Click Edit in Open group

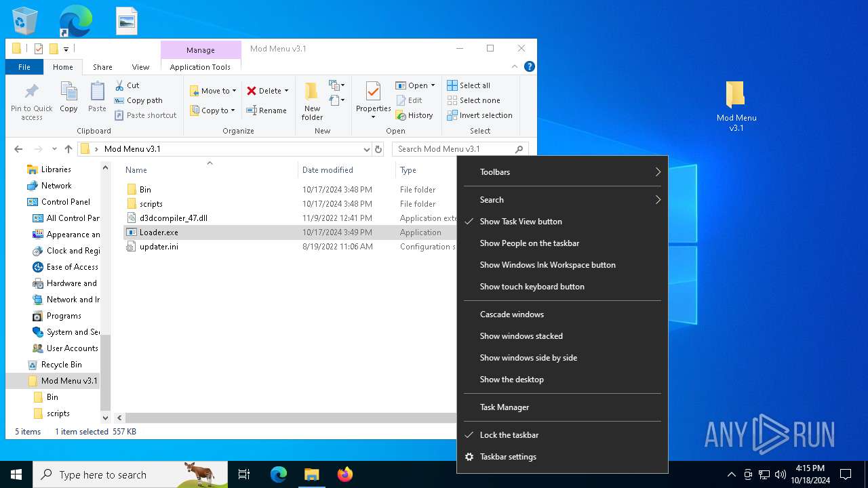coord(409,100)
